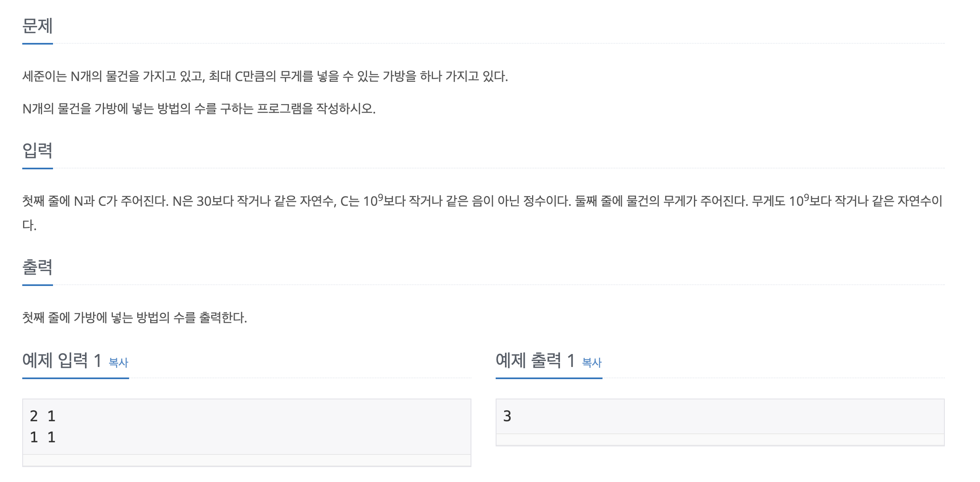Copy example output 1 via 복사 link

pyautogui.click(x=592, y=362)
